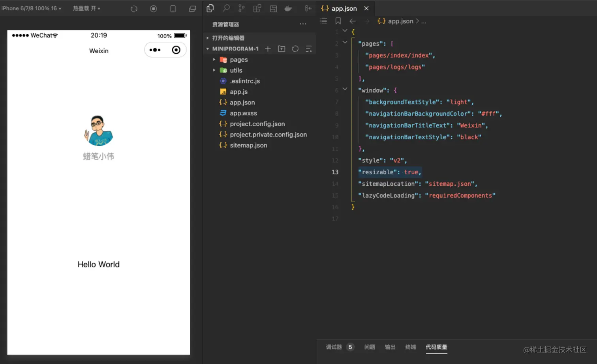Expand the pages folder

(239, 60)
